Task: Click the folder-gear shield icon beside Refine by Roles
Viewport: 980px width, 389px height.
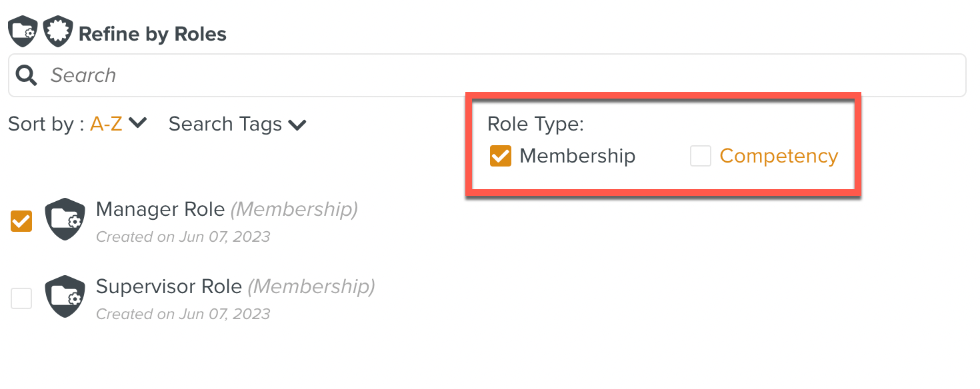Action: coord(23,33)
